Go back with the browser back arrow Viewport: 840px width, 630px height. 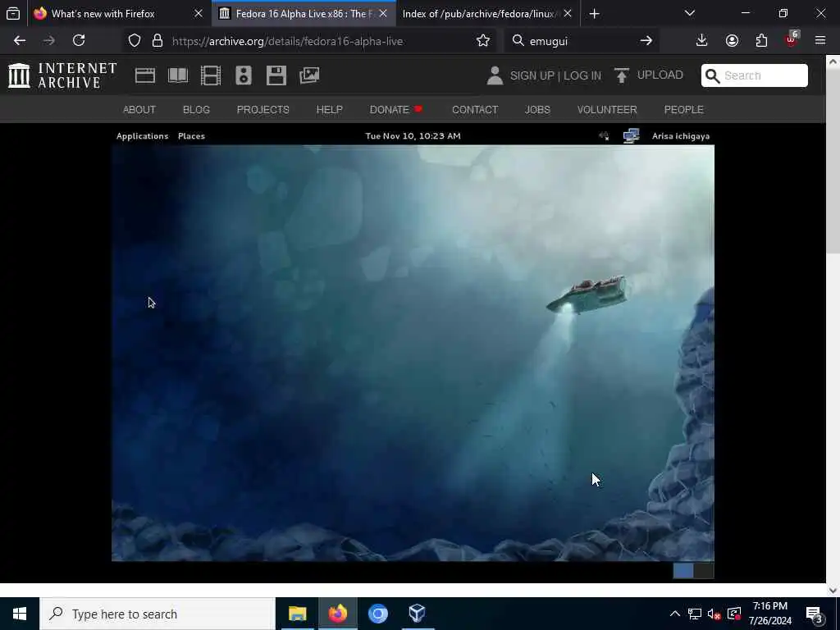pyautogui.click(x=20, y=41)
